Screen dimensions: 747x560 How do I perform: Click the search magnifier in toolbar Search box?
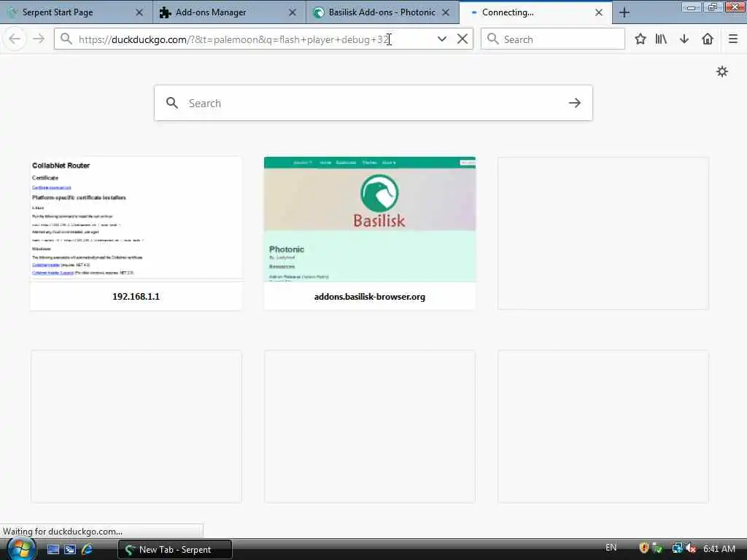(x=492, y=39)
